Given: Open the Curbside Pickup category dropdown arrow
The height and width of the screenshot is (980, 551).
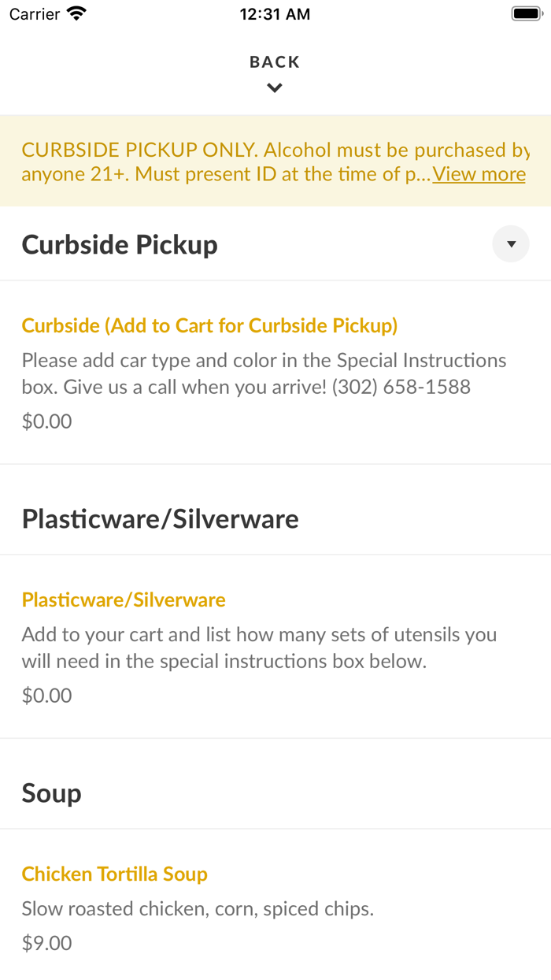Looking at the screenshot, I should [x=511, y=244].
